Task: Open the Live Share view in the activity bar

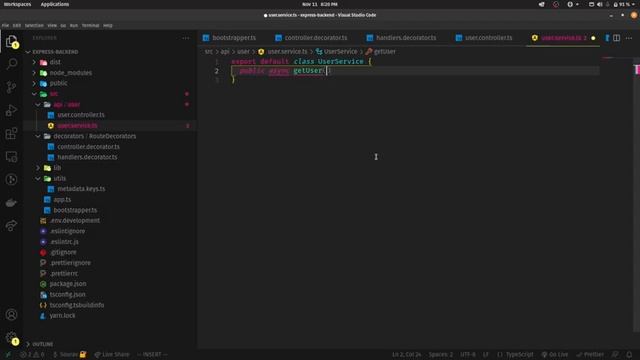Action: 11,225
